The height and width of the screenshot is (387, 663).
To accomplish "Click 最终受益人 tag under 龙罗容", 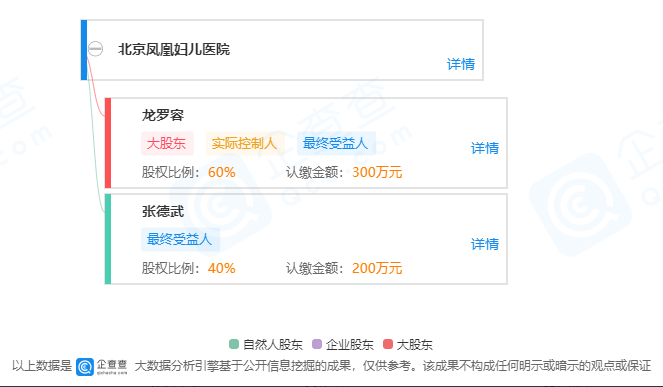I will (336, 143).
